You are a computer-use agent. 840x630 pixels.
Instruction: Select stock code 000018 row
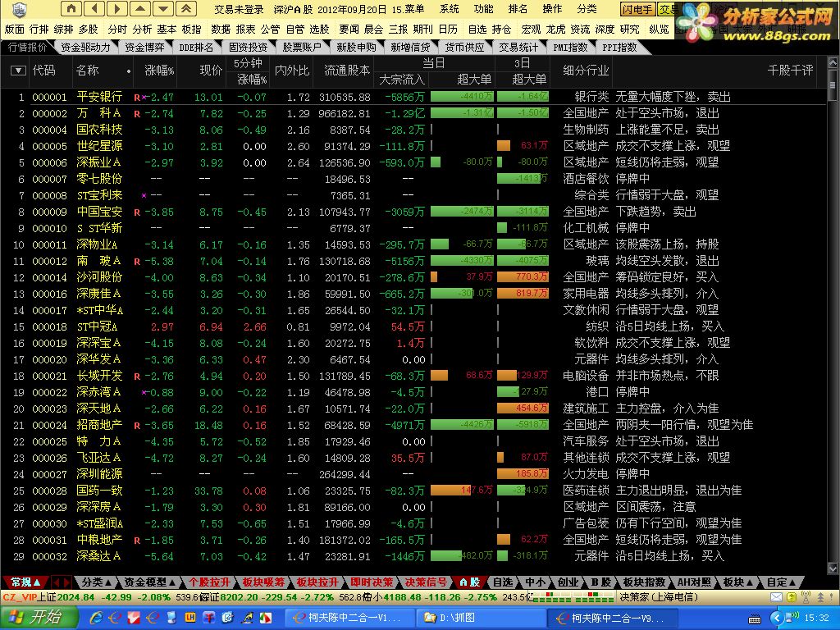tap(49, 327)
